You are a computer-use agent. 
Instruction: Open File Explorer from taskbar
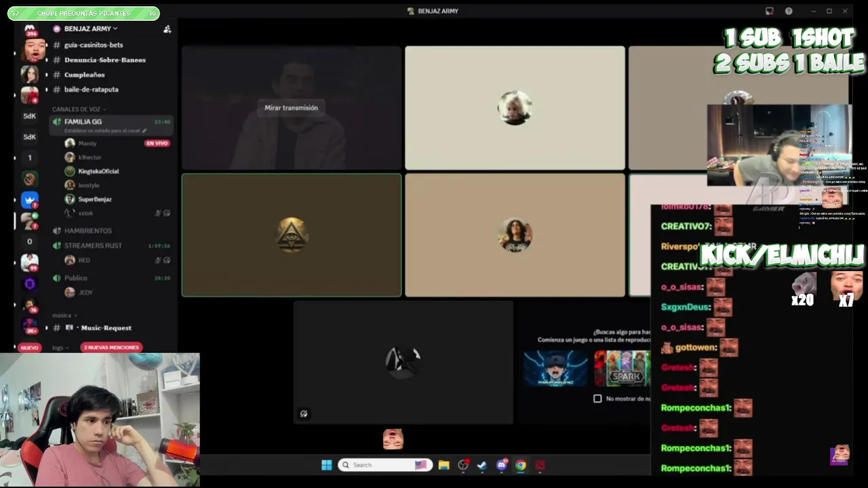tap(443, 465)
